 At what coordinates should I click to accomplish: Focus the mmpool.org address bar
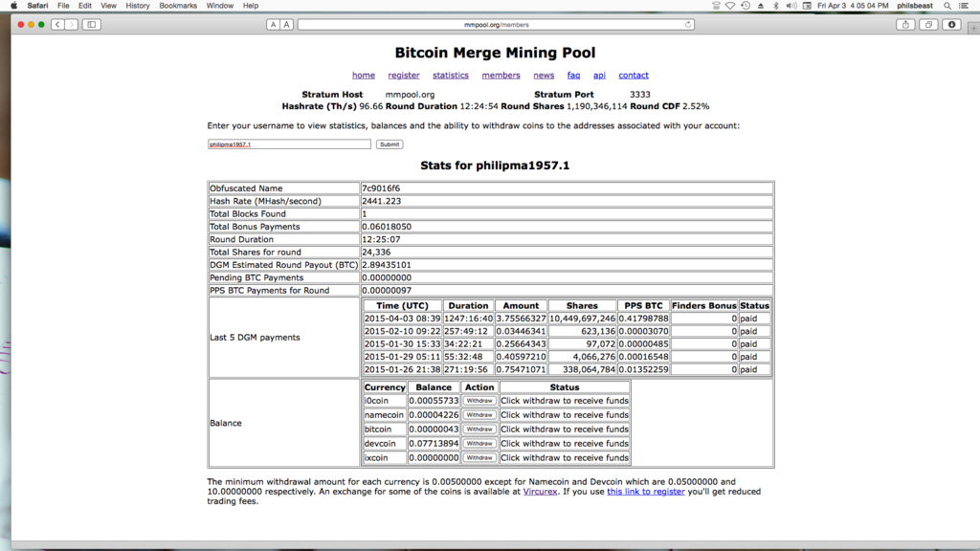[x=497, y=24]
